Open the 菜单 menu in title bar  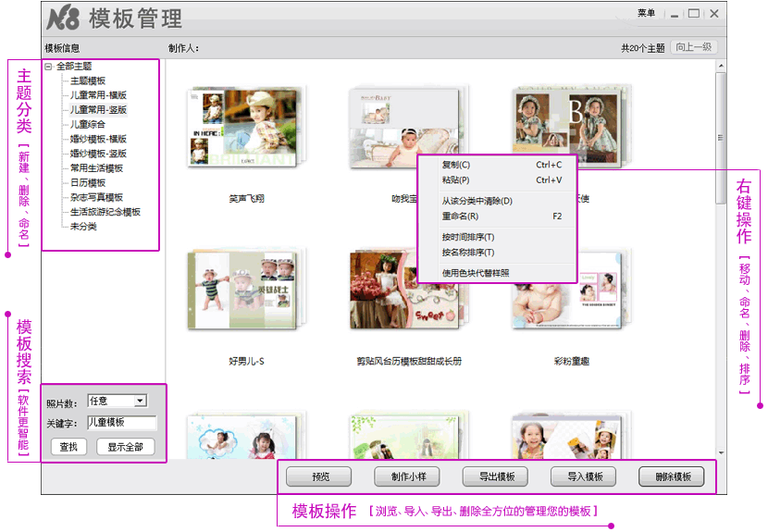click(646, 14)
